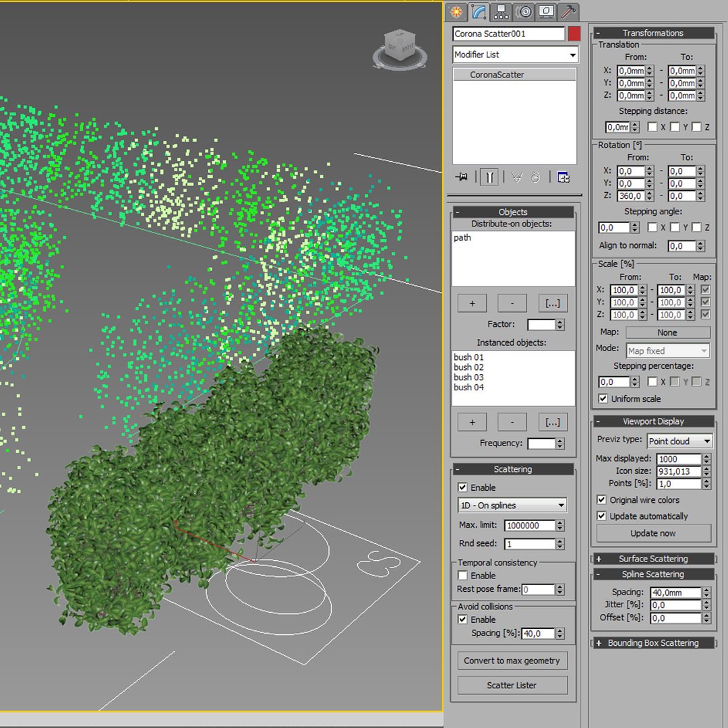
Task: Collapse the Objects rollout
Action: [513, 212]
